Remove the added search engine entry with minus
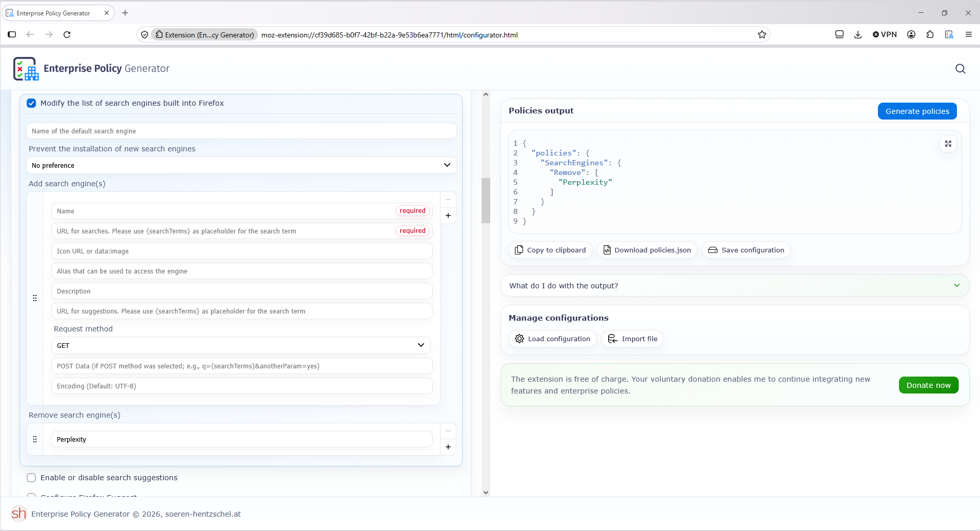Image resolution: width=980 pixels, height=531 pixels. click(448, 200)
